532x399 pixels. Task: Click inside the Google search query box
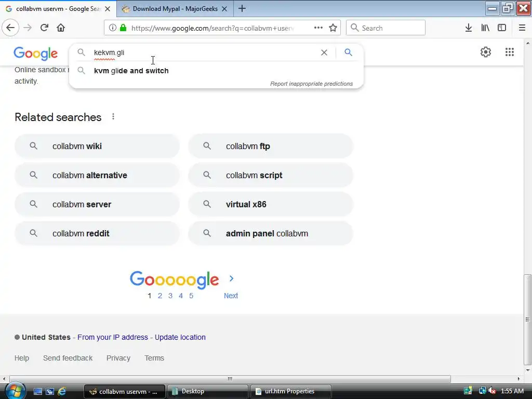pyautogui.click(x=204, y=52)
